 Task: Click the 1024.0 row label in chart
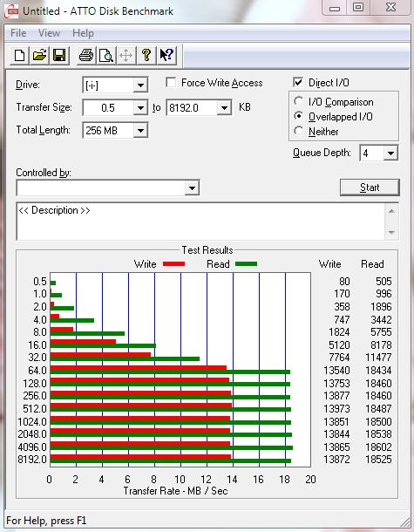(32, 421)
